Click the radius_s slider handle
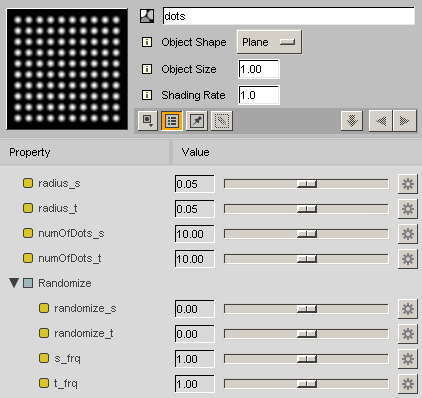 [307, 184]
